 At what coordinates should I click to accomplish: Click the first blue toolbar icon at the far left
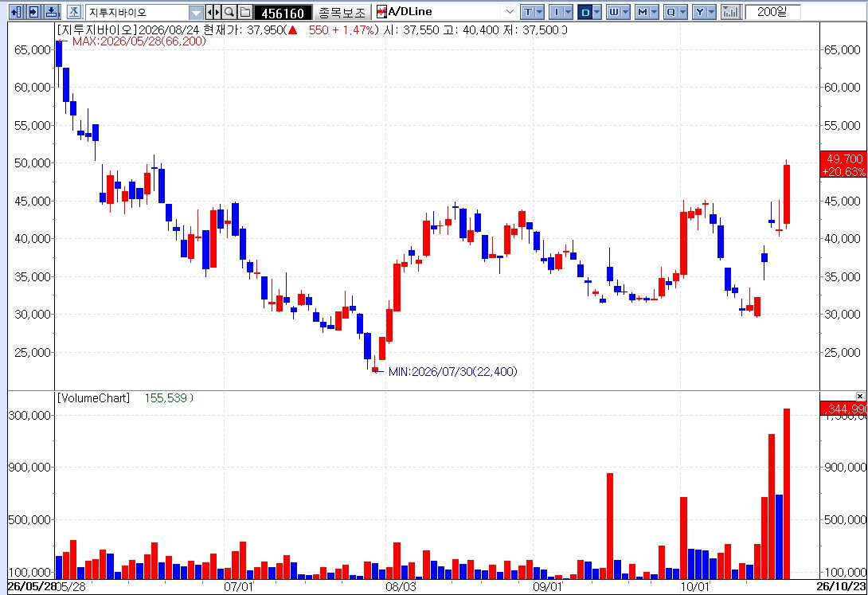17,12
